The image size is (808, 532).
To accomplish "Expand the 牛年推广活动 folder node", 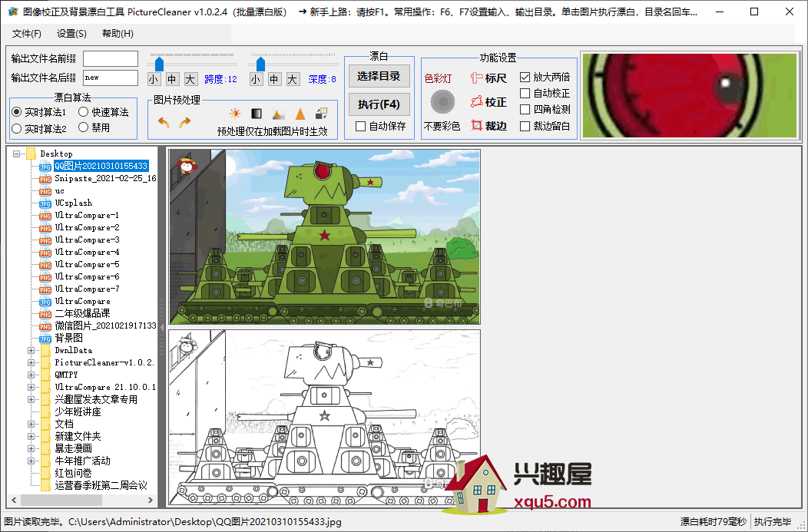I will [31, 461].
